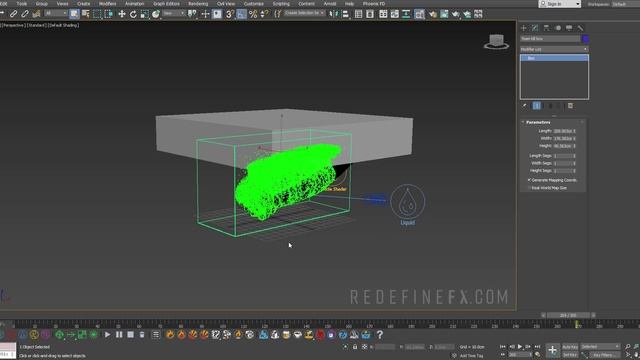
Task: Click the Phoenix FD help question icon
Action: pos(380,335)
